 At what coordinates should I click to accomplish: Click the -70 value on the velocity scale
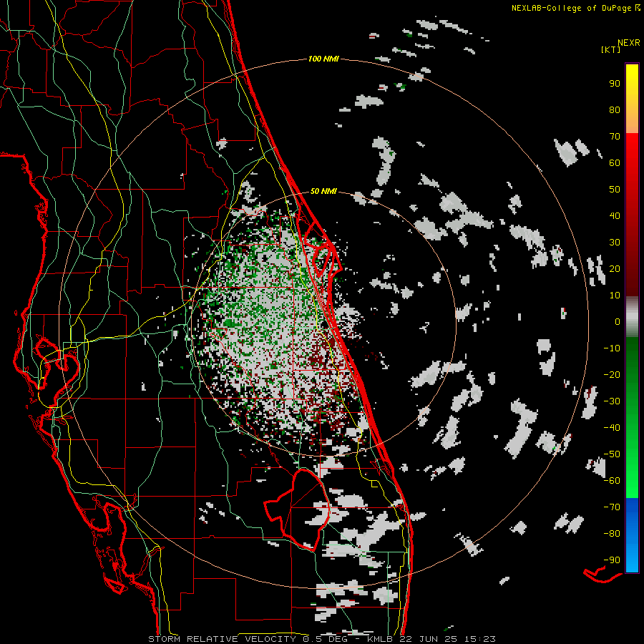coord(612,507)
